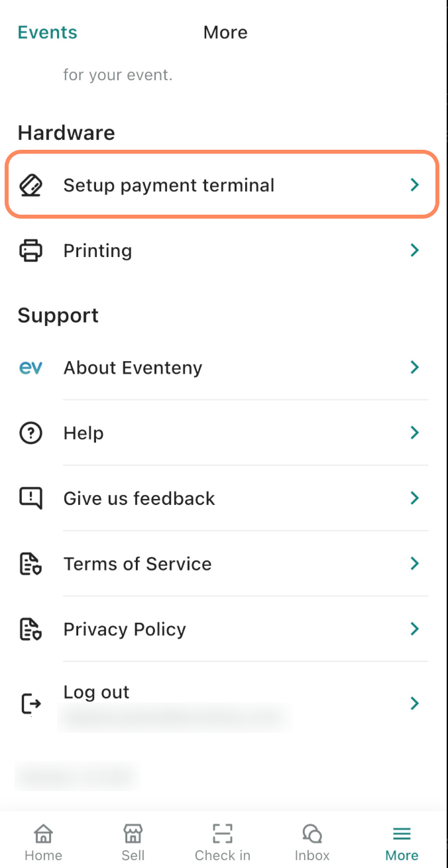Viewport: 448px width, 868px height.
Task: Expand Setup payment terminal via its chevron
Action: [x=415, y=185]
